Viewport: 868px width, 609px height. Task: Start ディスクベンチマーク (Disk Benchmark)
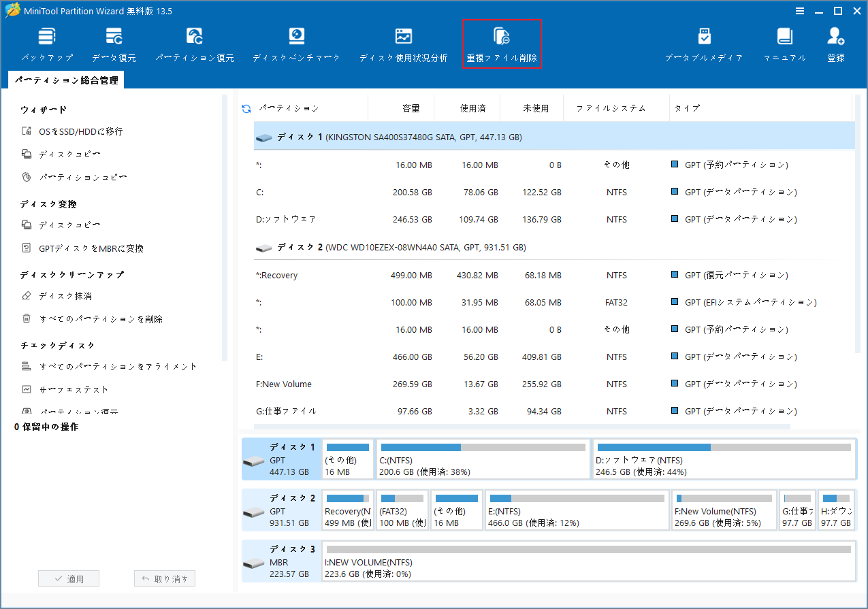(295, 42)
